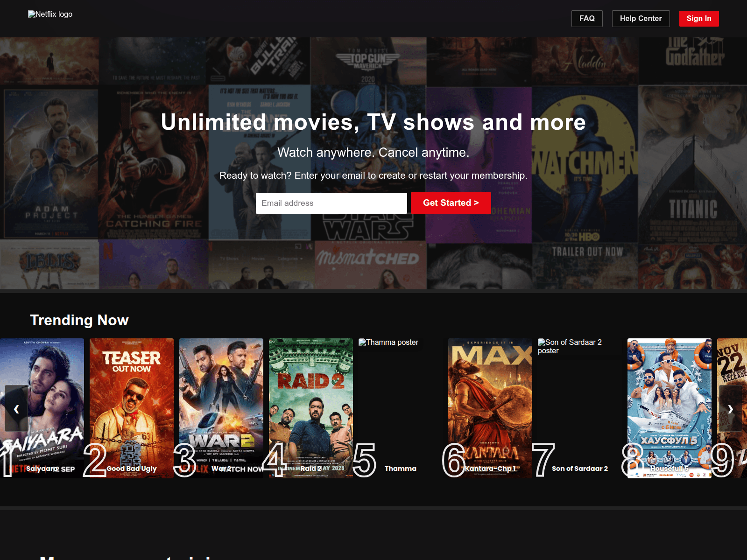Viewport: 747px width, 560px height.
Task: Select the Thamma poster card
Action: tap(401, 408)
